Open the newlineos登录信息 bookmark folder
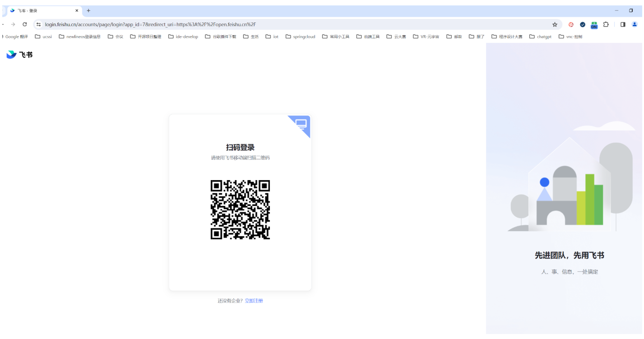The image size is (644, 339). (80, 37)
